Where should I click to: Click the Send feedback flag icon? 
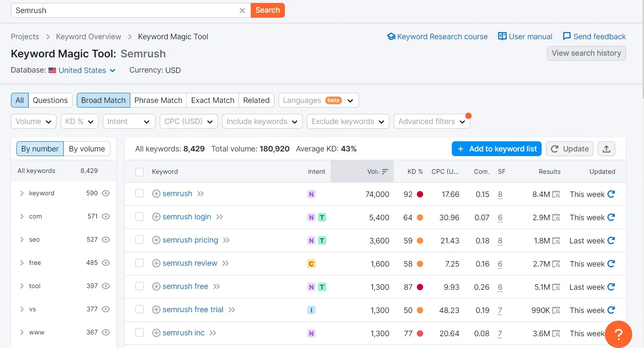566,36
